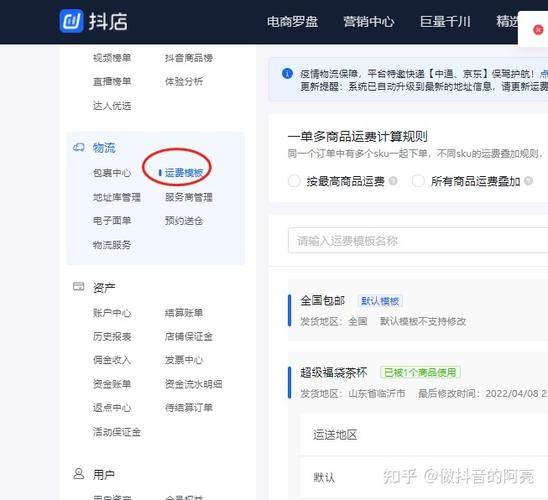This screenshot has height=500, width=548.
Task: Select 运费模板 in the sidebar
Action: click(x=184, y=173)
